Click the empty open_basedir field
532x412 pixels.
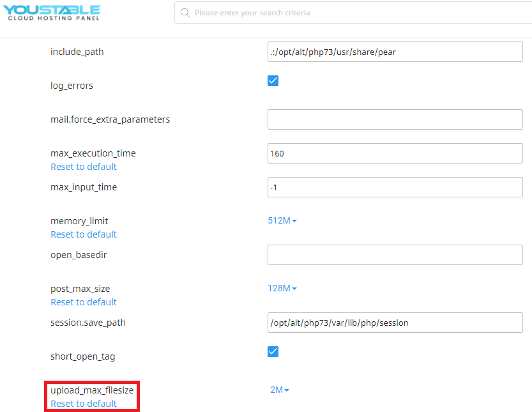(395, 254)
